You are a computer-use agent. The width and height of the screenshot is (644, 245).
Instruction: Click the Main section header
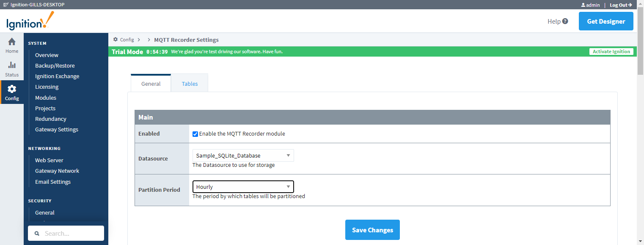coord(372,117)
